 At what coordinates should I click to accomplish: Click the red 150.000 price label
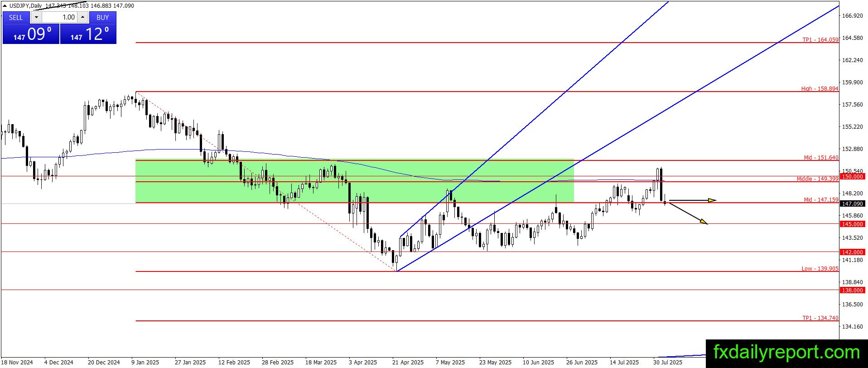pos(852,176)
